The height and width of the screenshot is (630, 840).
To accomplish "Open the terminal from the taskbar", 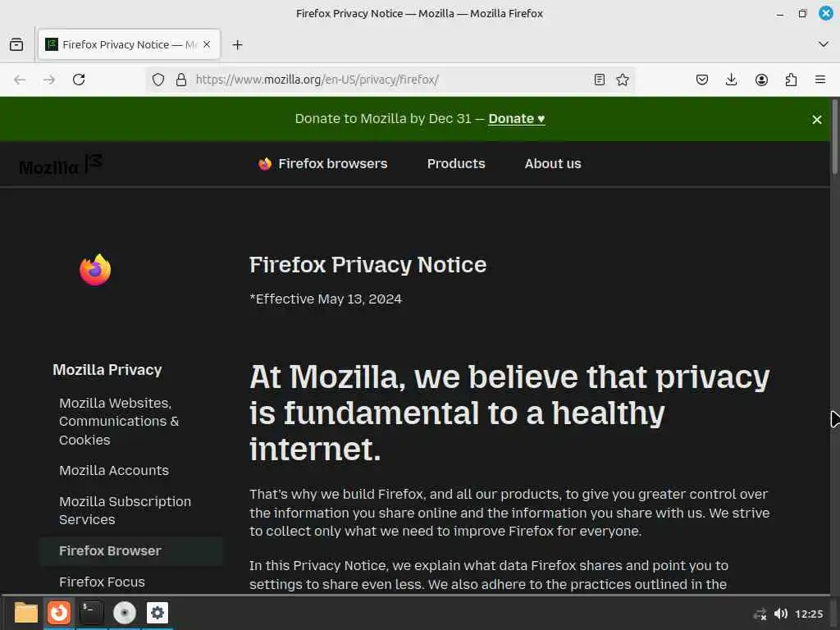I will (x=92, y=613).
